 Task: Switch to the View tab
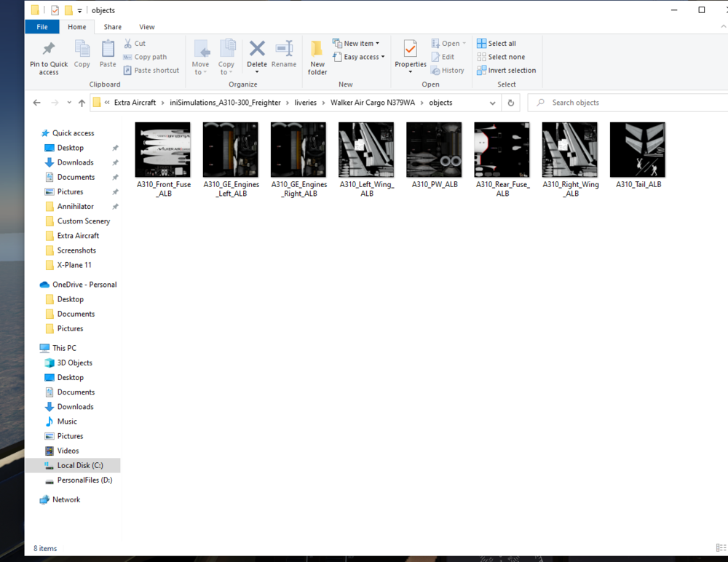pos(147,26)
